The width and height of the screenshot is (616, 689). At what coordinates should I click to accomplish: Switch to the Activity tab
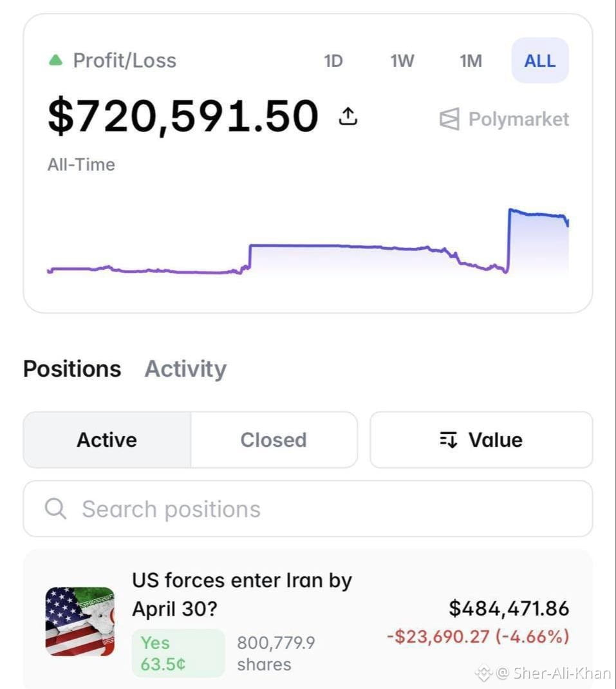185,369
